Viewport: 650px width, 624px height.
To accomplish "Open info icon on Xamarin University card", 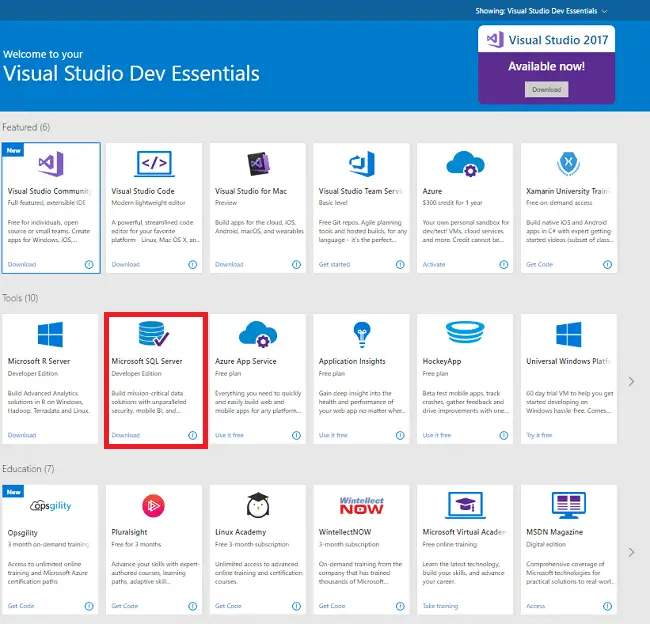I will (x=607, y=265).
